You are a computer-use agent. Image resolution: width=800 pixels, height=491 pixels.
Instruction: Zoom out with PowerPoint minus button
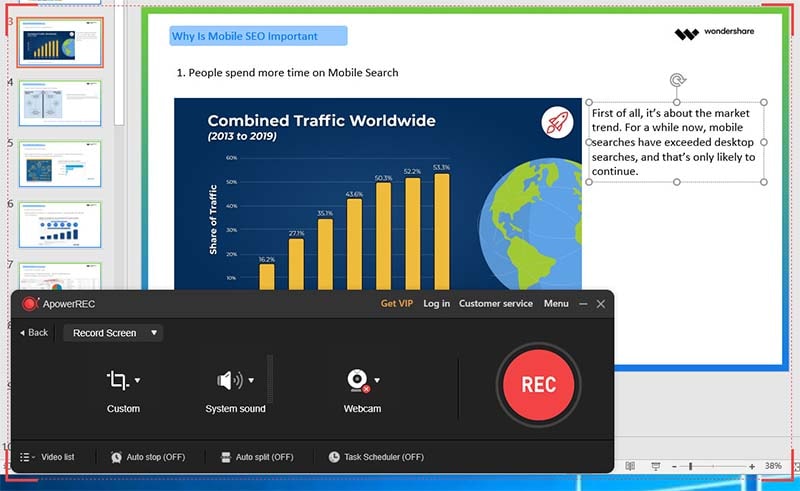pos(674,467)
